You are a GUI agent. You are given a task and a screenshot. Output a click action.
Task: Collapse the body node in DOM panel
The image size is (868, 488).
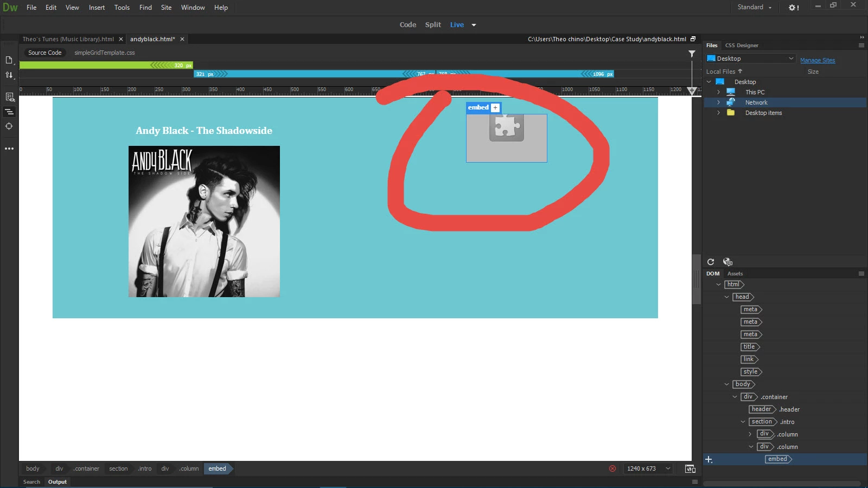[727, 384]
